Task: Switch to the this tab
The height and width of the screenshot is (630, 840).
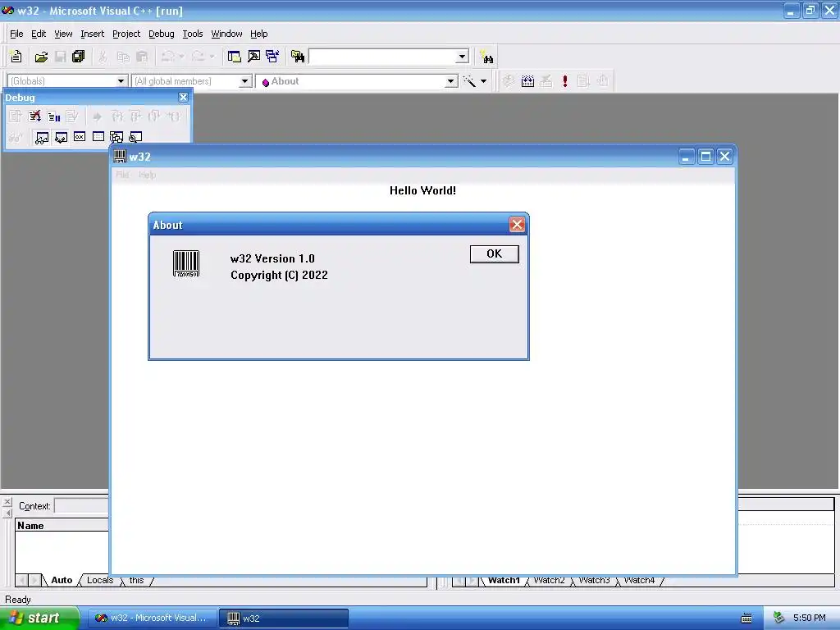Action: tap(137, 580)
